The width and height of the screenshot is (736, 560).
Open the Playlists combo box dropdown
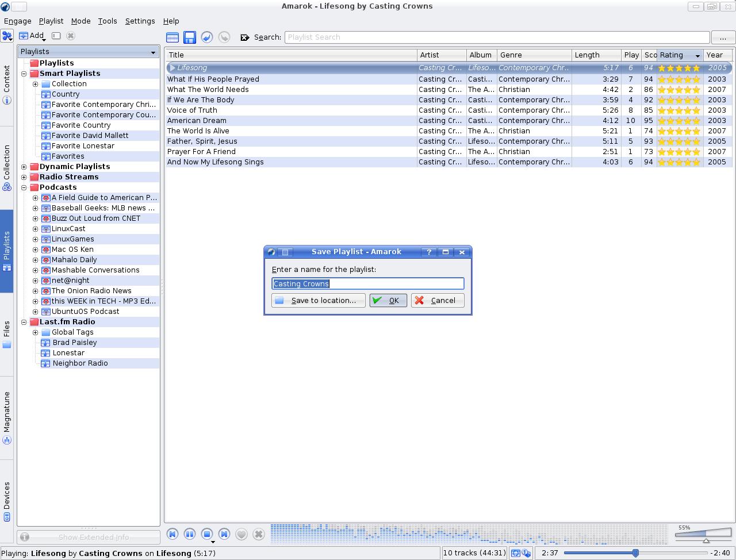[88, 52]
